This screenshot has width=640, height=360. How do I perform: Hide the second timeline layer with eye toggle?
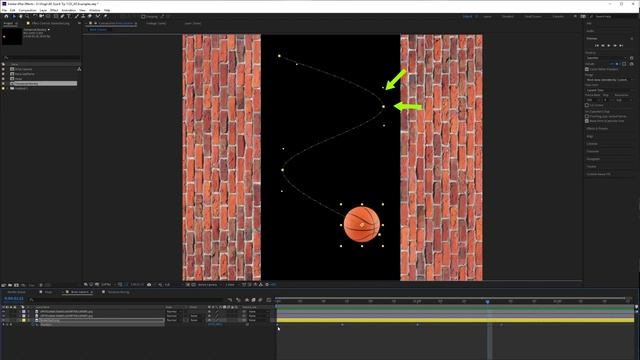[4, 316]
